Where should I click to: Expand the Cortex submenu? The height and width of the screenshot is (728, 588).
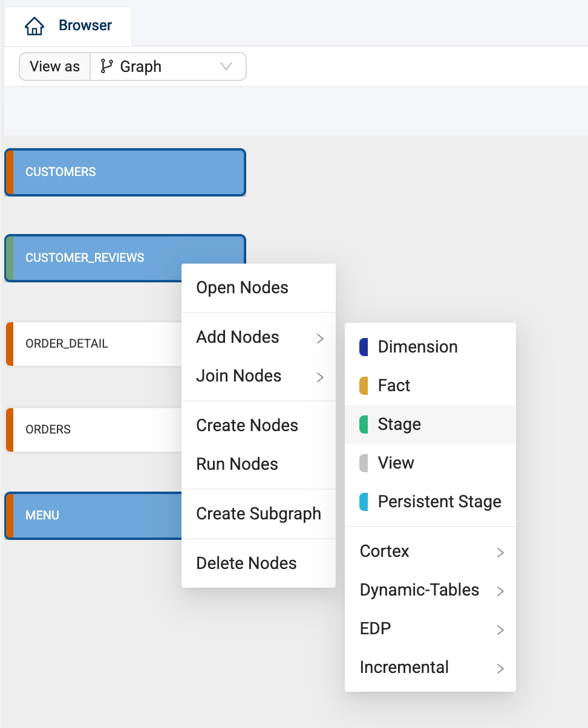coord(500,553)
